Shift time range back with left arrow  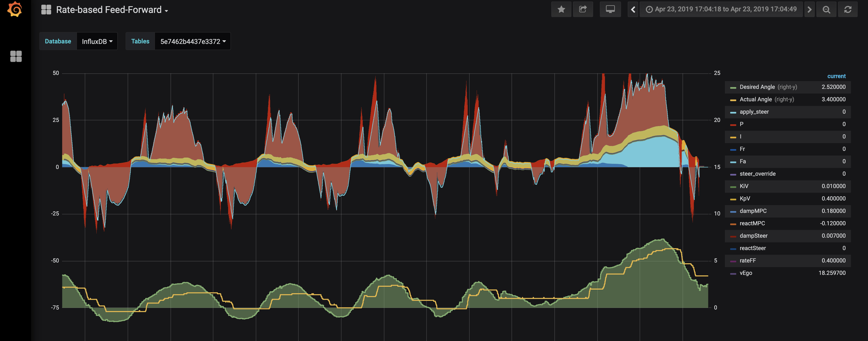(x=633, y=10)
